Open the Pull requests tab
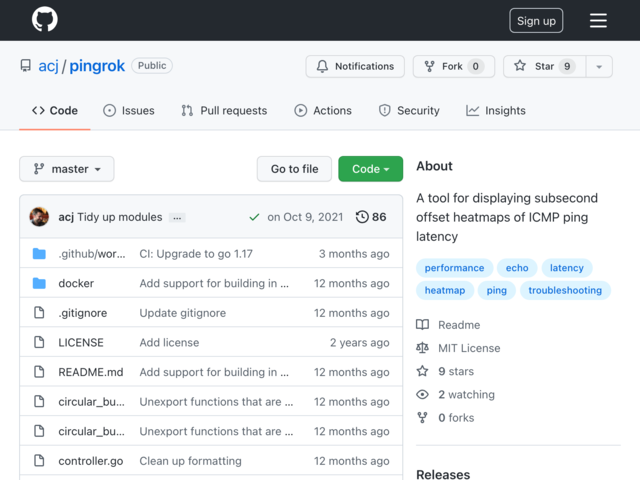The height and width of the screenshot is (480, 640). point(224,111)
